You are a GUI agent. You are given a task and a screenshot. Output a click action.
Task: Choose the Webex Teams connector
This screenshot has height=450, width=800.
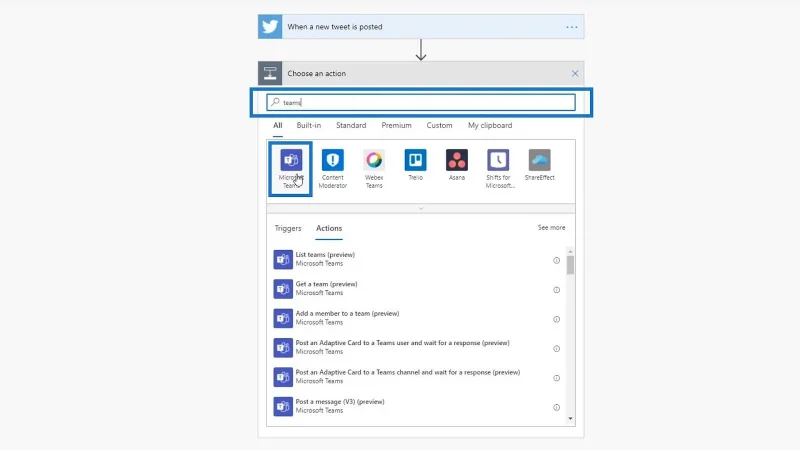tap(374, 160)
